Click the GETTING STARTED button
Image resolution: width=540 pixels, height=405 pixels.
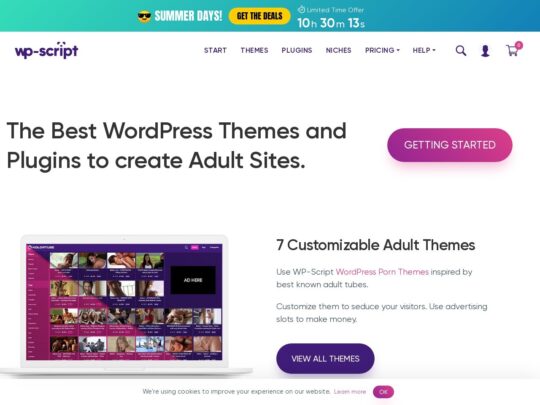[450, 145]
